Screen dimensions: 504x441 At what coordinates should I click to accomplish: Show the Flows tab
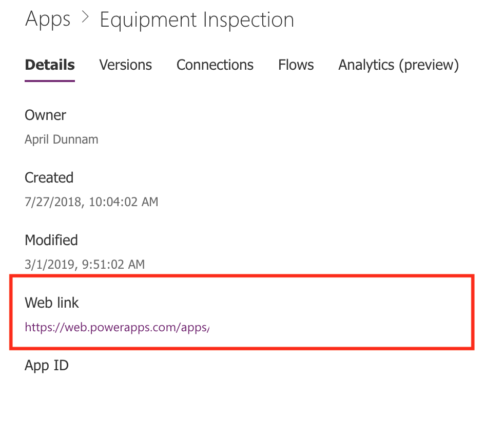pos(296,65)
